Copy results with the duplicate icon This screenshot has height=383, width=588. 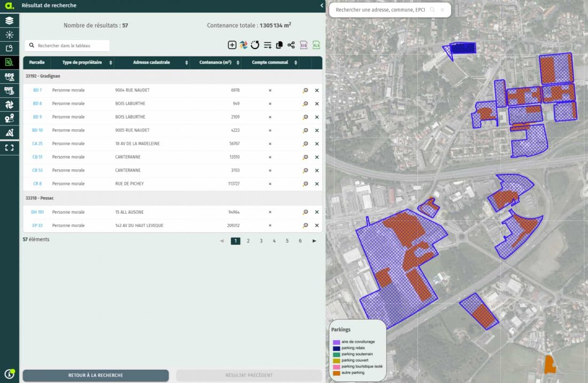tap(279, 45)
